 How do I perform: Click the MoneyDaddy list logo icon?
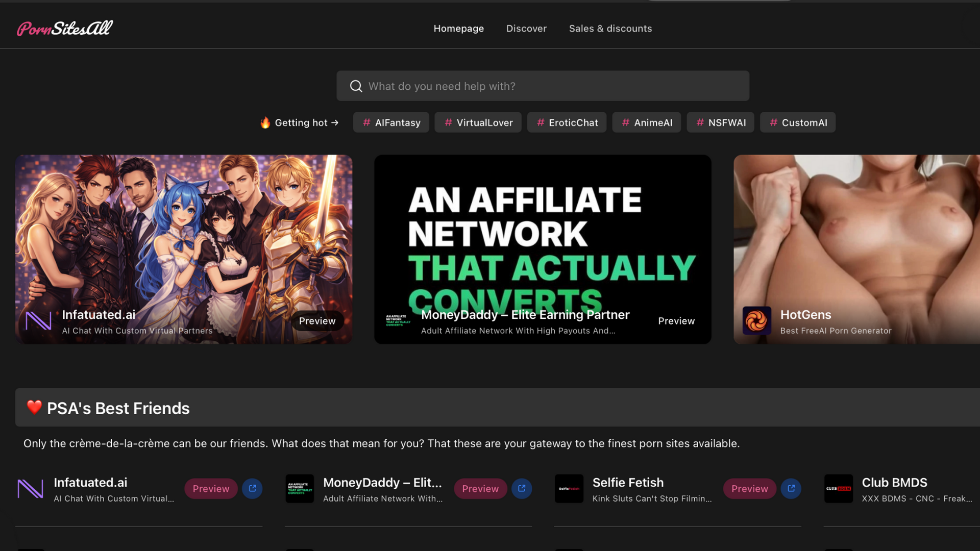(300, 489)
